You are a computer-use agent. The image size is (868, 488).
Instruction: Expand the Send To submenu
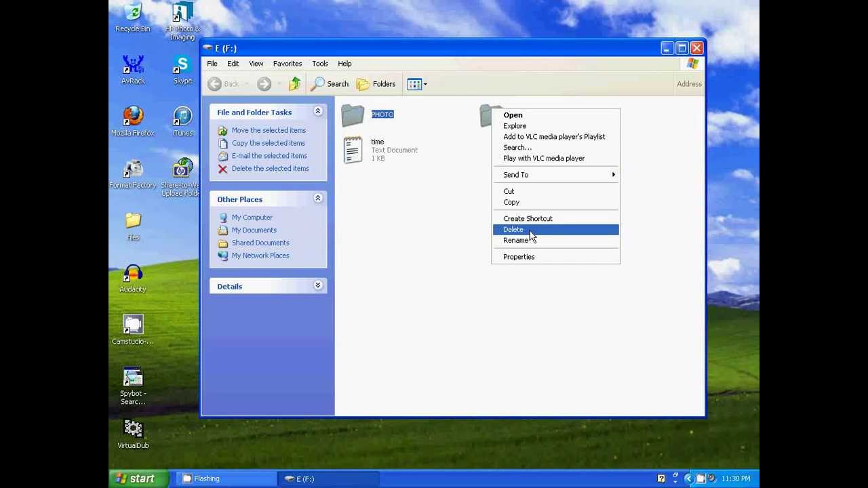point(555,175)
